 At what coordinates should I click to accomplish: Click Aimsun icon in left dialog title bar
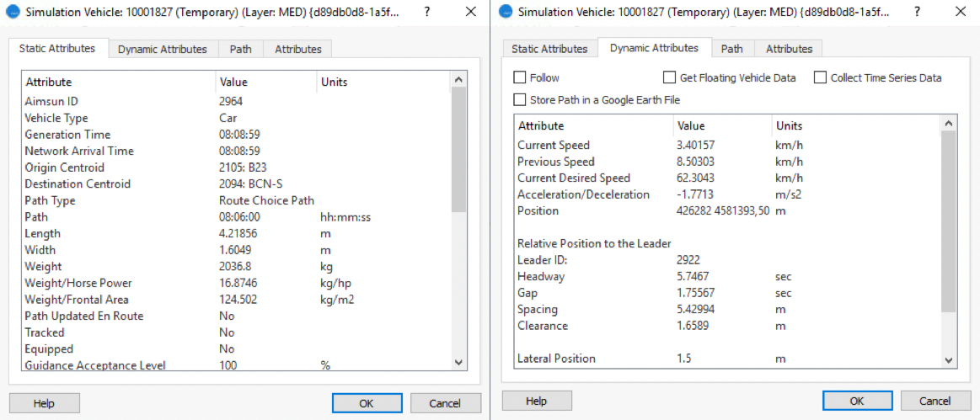pyautogui.click(x=13, y=12)
